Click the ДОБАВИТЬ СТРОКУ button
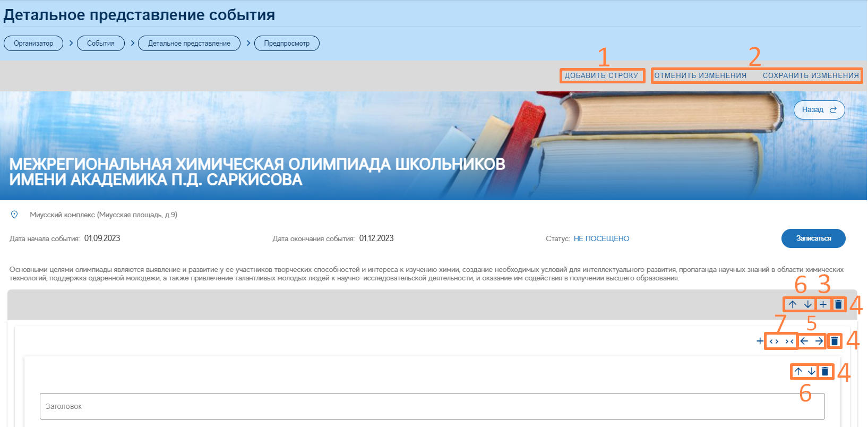This screenshot has height=427, width=868. tap(601, 75)
